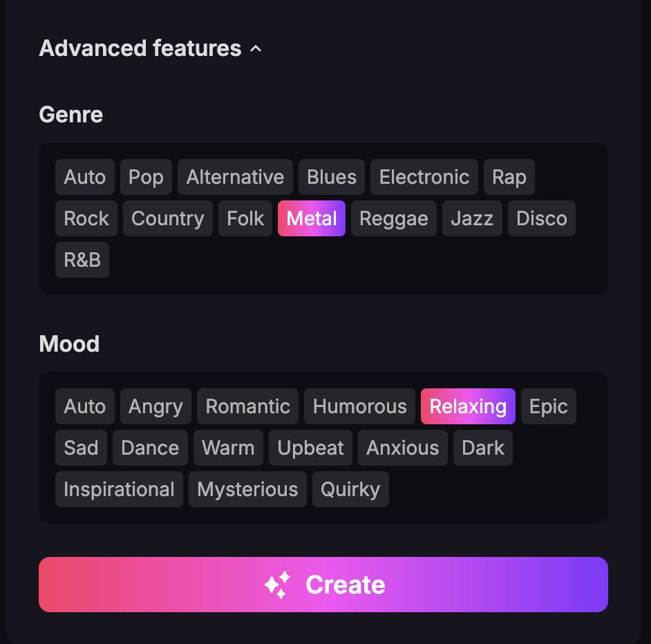651x644 pixels.
Task: Deselect the highlighted Metal genre
Action: point(312,218)
